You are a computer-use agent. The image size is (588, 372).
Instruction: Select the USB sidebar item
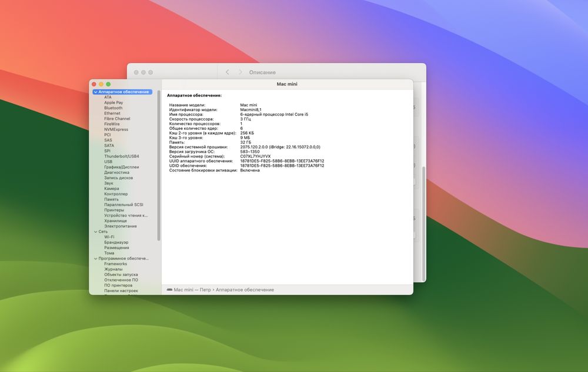[x=108, y=162]
